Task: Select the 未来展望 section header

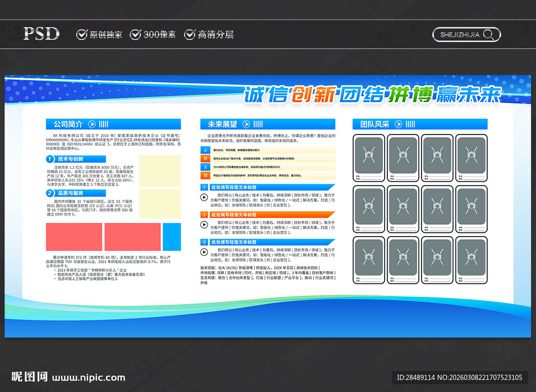Action: (267, 124)
